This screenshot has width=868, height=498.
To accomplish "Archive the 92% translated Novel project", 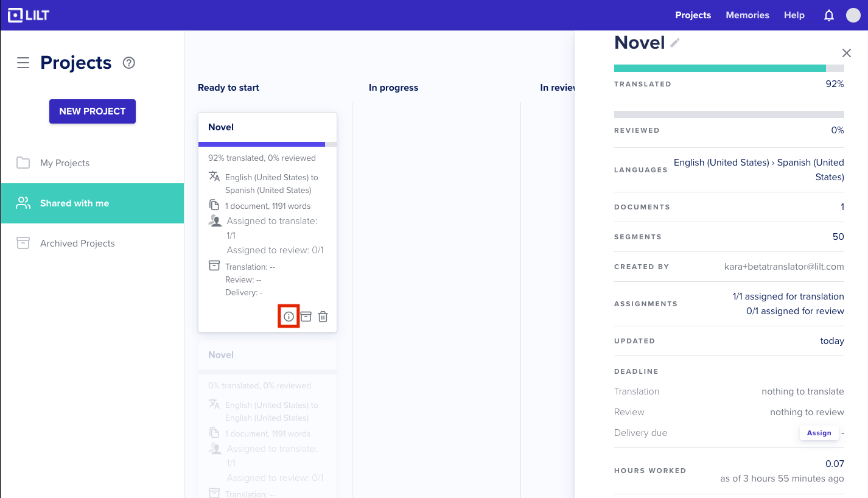I will [x=306, y=317].
